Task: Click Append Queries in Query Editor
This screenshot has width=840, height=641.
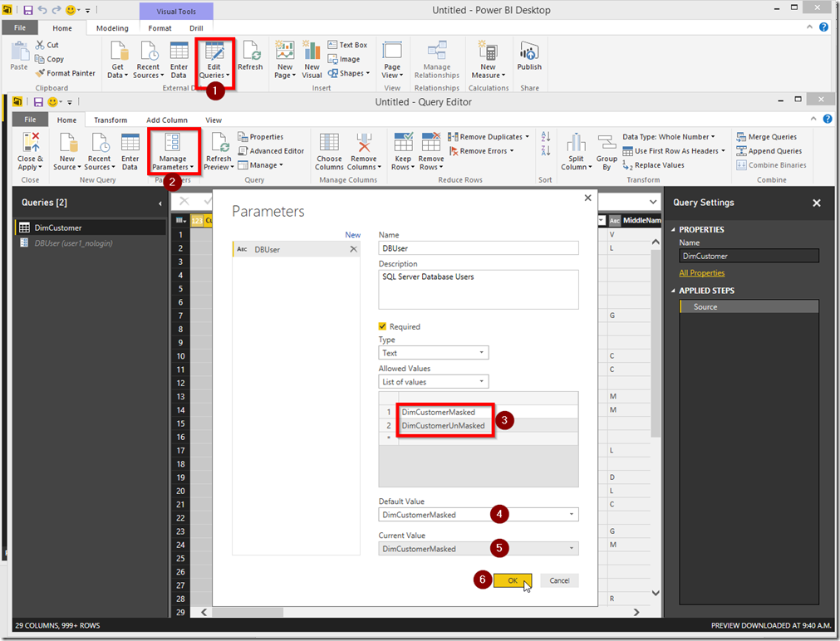Action: point(769,151)
